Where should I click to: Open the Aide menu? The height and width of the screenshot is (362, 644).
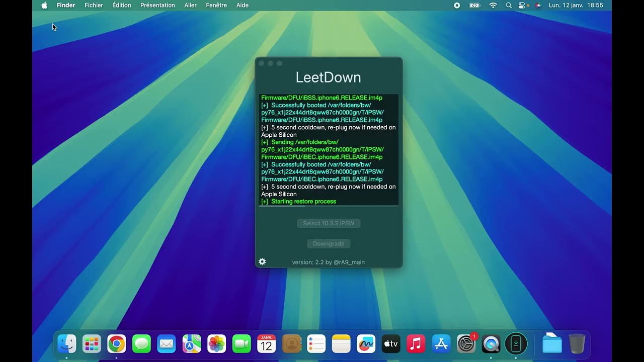pyautogui.click(x=243, y=5)
